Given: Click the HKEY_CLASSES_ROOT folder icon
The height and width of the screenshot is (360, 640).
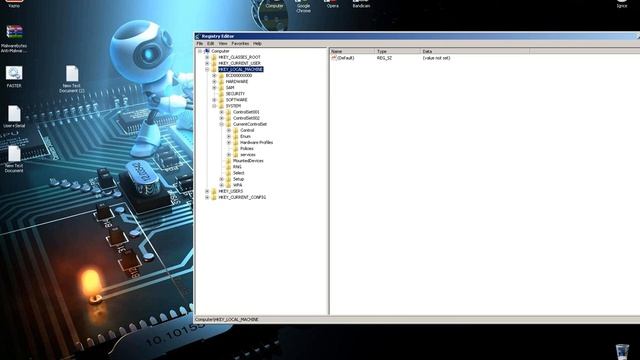Looking at the screenshot, I should coord(214,57).
